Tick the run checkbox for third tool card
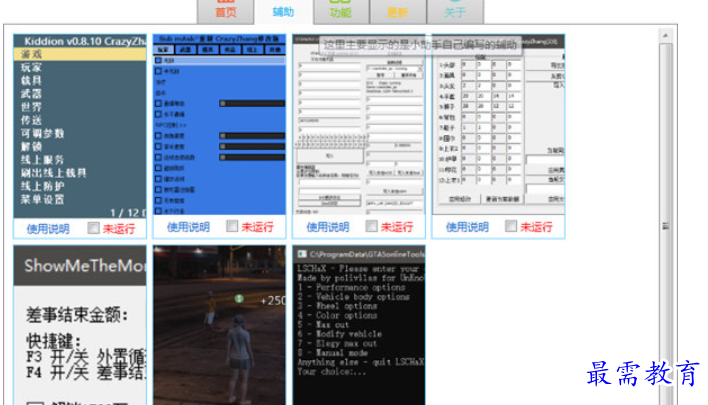Viewport: 708px width, 405px height. 372,226
